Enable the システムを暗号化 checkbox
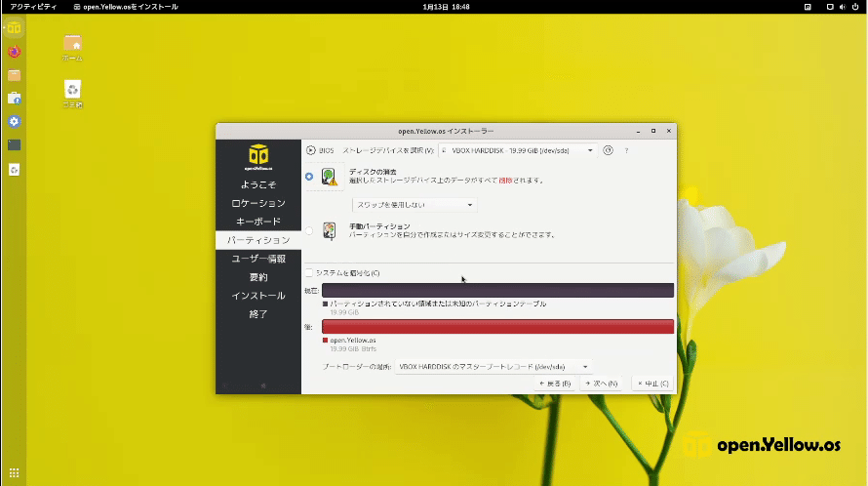The height and width of the screenshot is (486, 868). coord(309,272)
